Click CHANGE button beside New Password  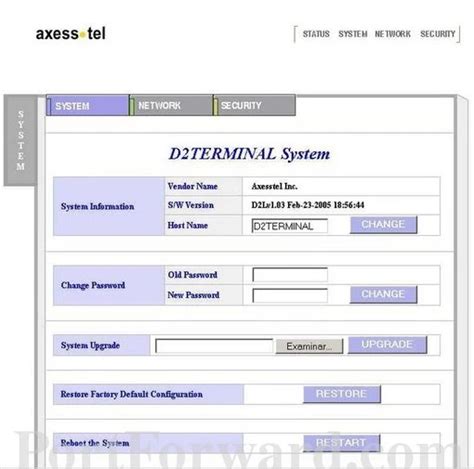click(x=383, y=294)
